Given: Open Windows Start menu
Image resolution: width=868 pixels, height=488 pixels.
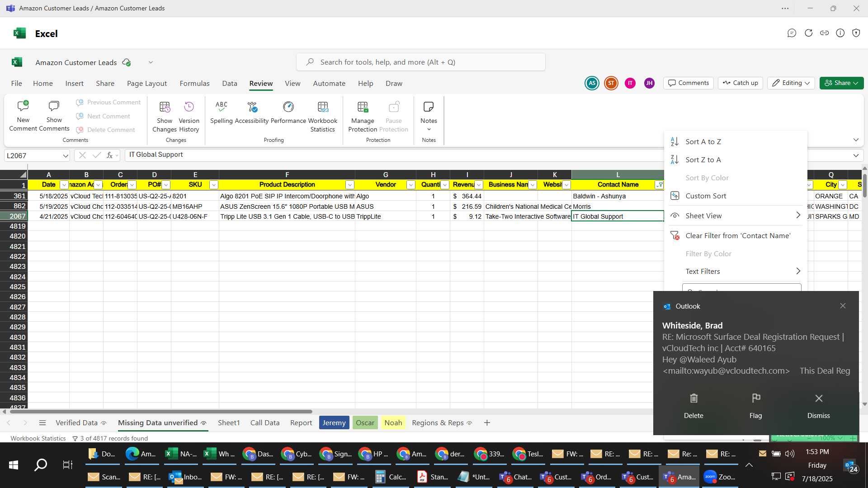Looking at the screenshot, I should 14,465.
